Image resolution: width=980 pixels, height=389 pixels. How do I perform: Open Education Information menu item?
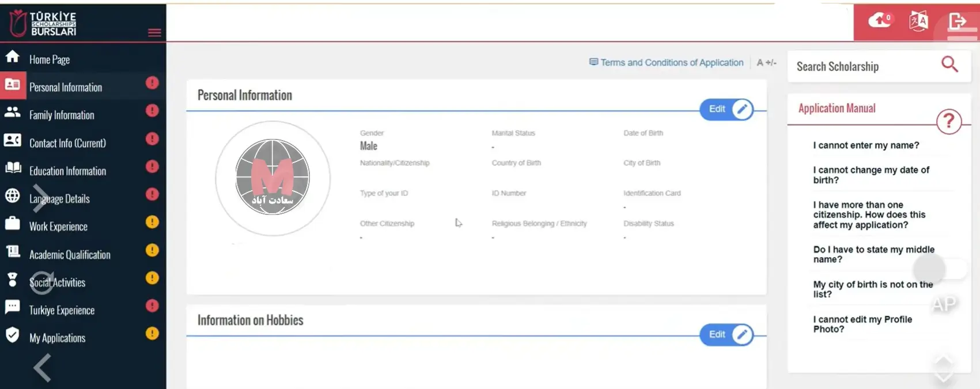click(67, 171)
